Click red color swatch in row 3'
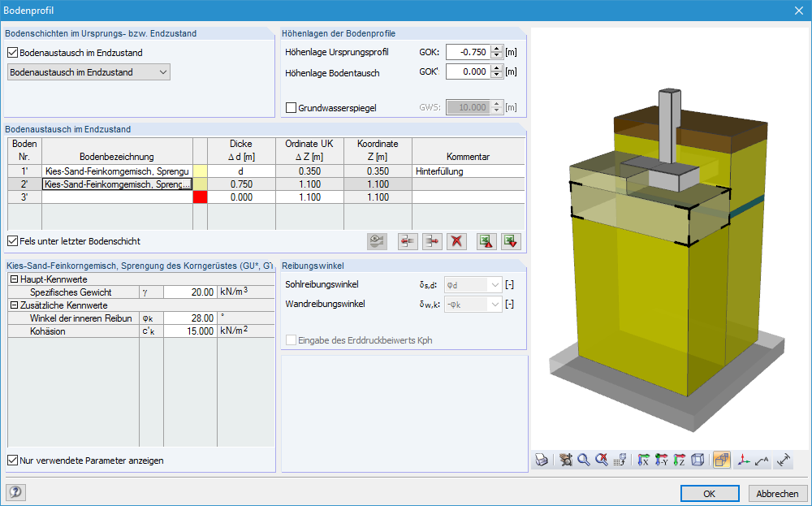 tap(200, 197)
